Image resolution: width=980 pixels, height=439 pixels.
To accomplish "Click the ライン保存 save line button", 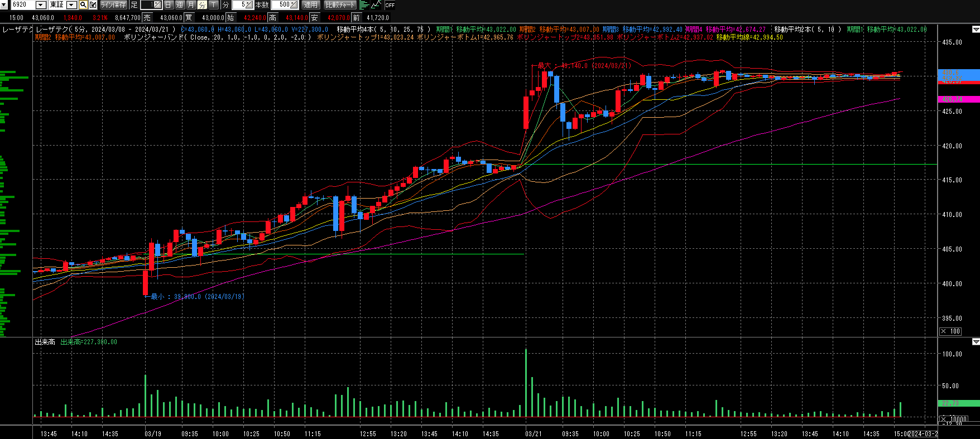I will coord(113,5).
